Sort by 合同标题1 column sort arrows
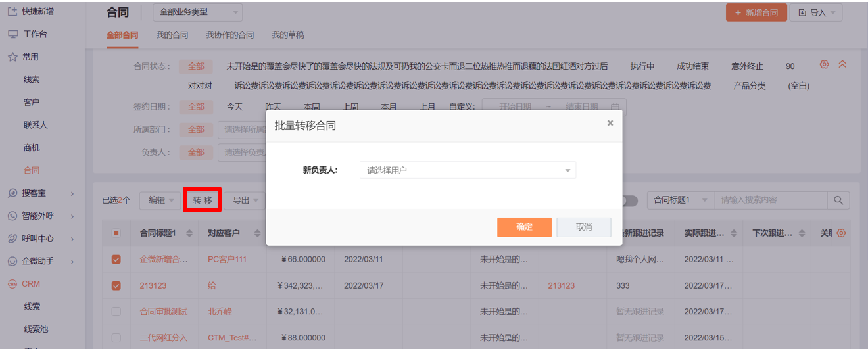The width and height of the screenshot is (868, 349). click(189, 233)
